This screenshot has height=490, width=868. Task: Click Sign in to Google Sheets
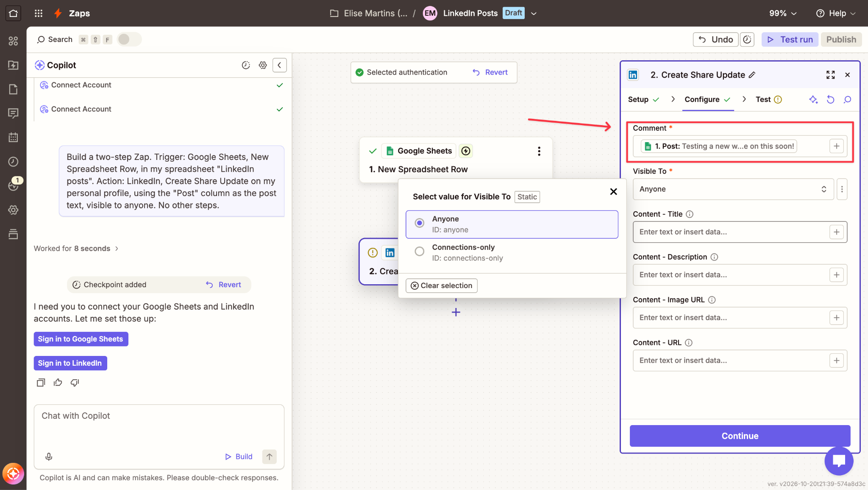[81, 339]
